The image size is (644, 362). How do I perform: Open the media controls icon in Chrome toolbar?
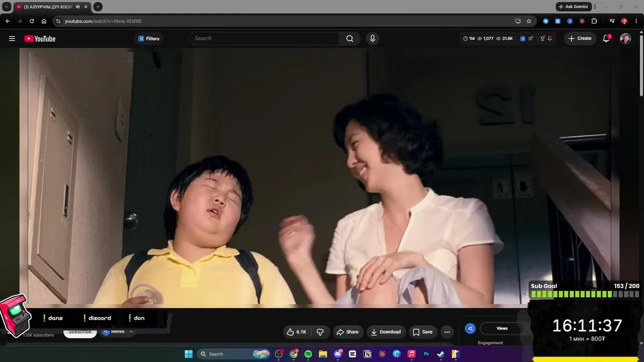coord(612,21)
